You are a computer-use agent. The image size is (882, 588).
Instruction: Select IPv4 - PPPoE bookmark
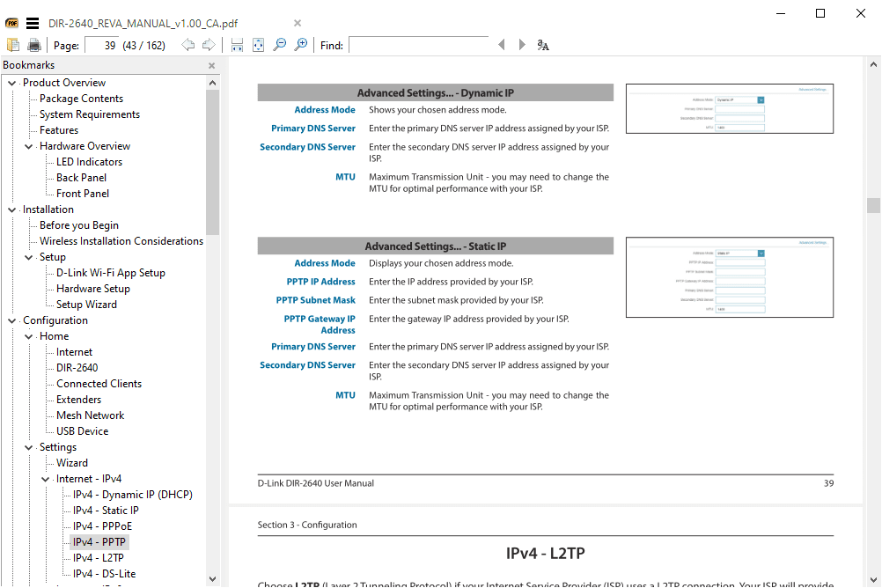(102, 526)
